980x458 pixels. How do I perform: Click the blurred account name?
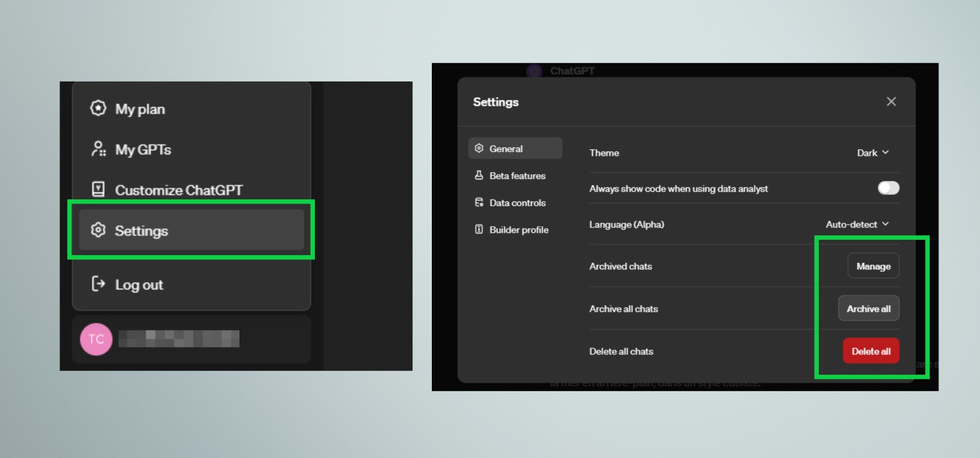179,338
